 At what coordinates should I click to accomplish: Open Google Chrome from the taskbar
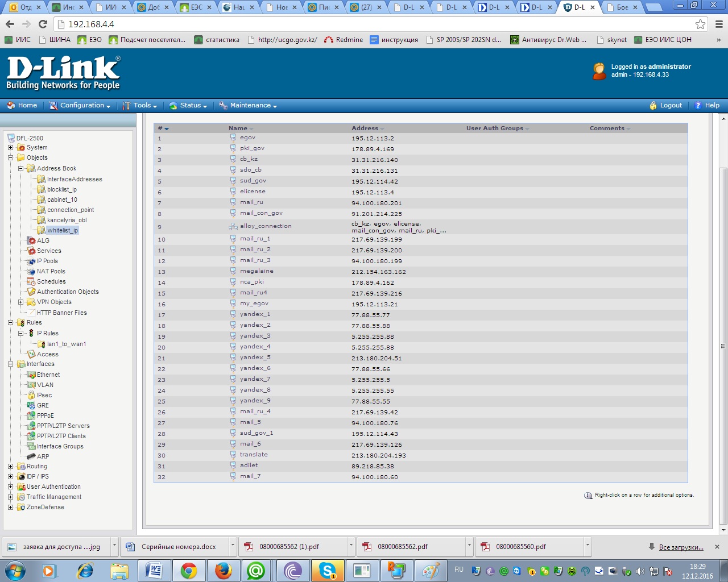(x=189, y=570)
